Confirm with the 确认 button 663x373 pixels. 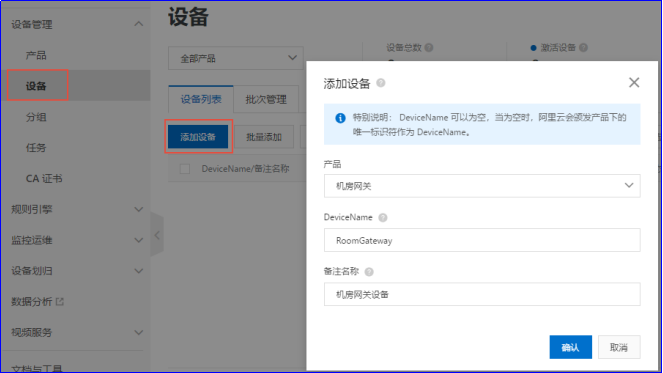pyautogui.click(x=570, y=347)
